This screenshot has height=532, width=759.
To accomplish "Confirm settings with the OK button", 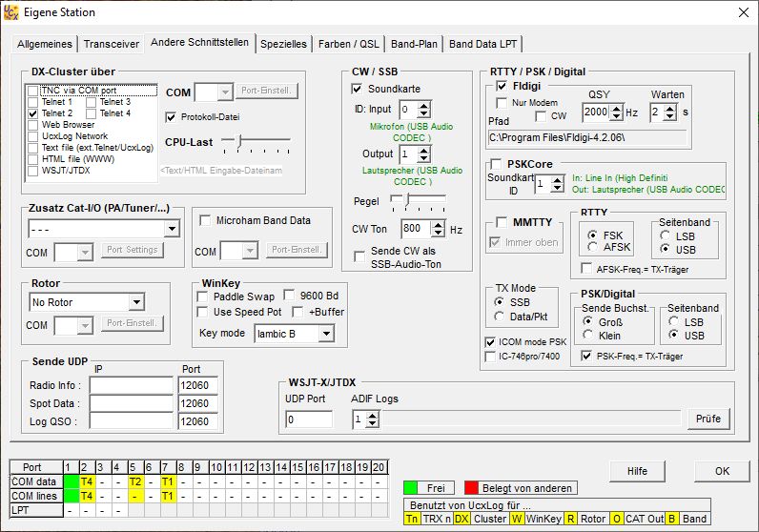I will pos(721,471).
